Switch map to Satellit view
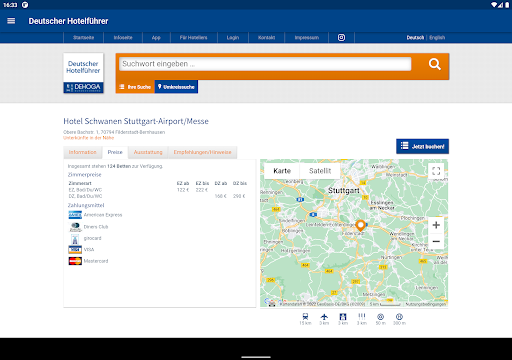Screen dimensions: 512x360 [x=320, y=171]
